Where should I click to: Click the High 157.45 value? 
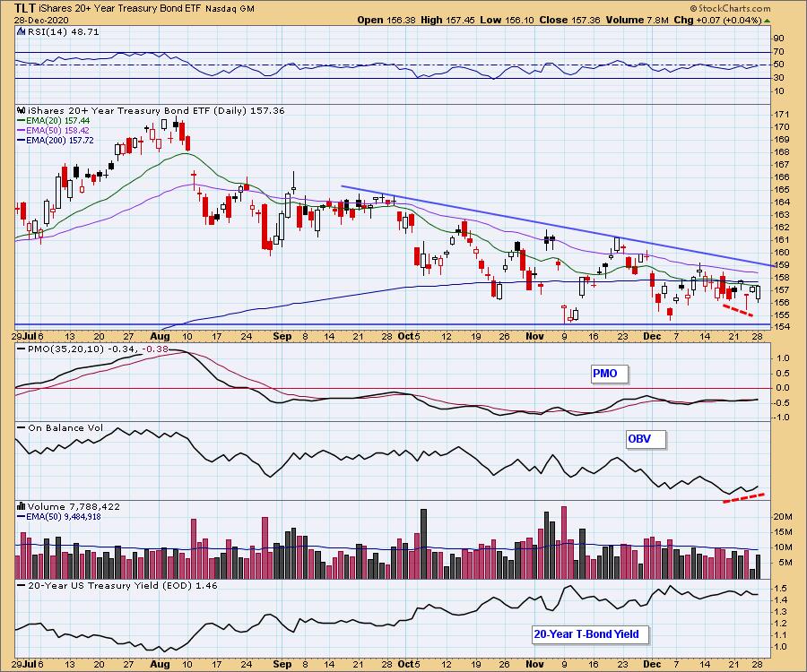(448, 20)
